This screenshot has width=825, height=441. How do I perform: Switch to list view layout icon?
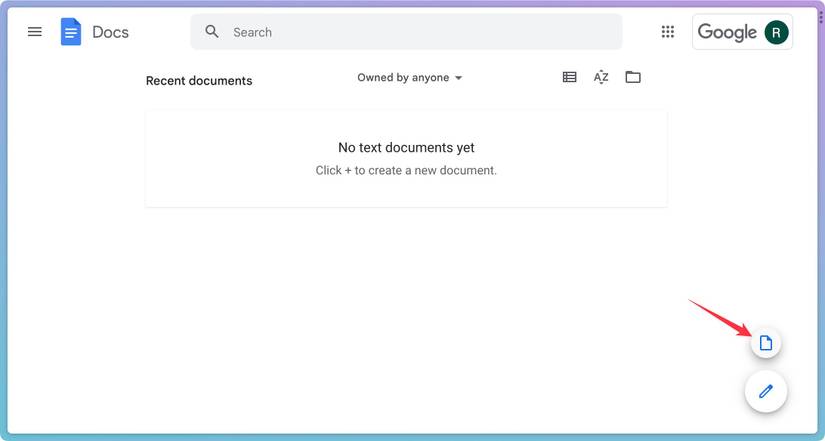coord(569,77)
